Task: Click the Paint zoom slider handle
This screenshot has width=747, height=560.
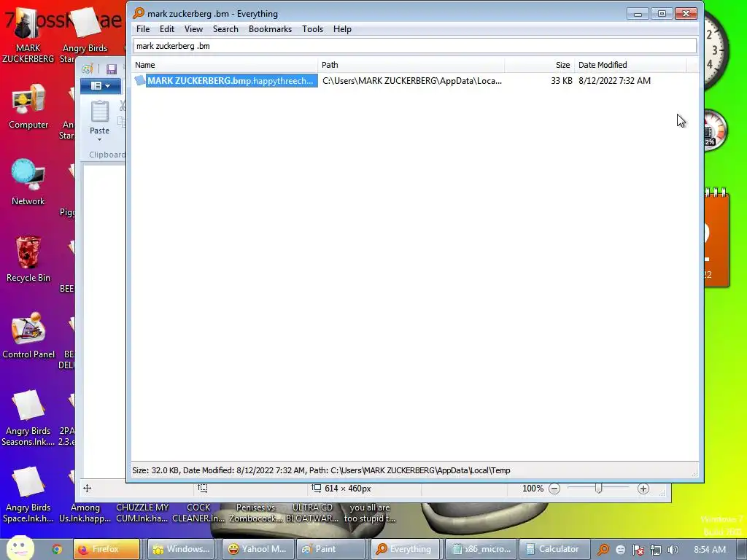Action: point(599,489)
